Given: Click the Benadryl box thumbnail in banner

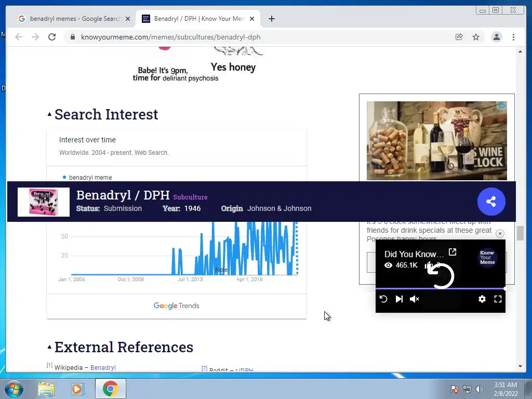Looking at the screenshot, I should (x=44, y=202).
